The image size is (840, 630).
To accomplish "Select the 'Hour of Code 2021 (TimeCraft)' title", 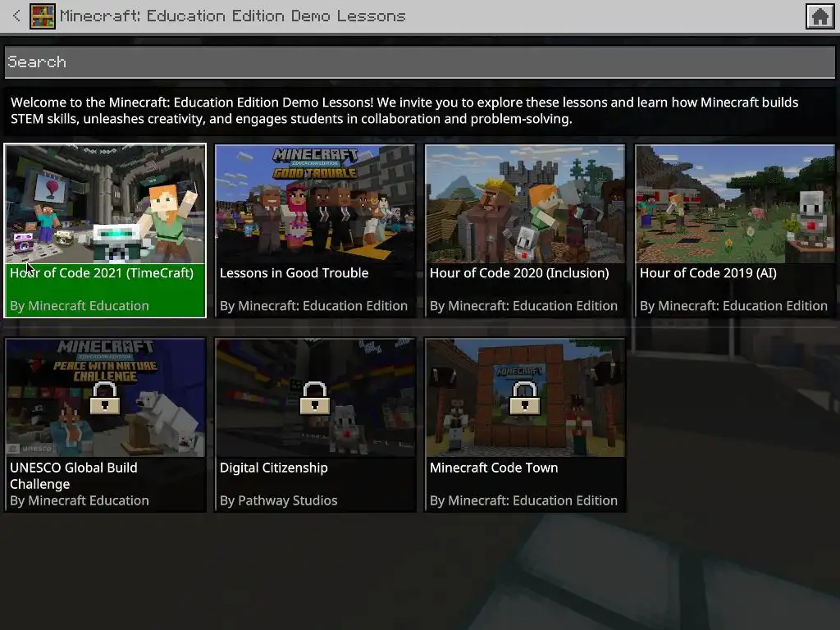I will tap(102, 273).
